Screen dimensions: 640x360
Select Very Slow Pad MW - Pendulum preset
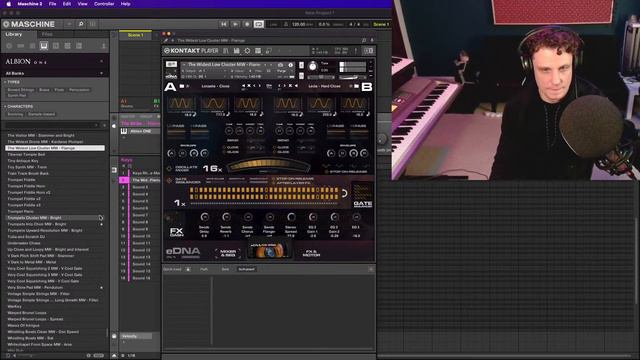click(x=55, y=287)
